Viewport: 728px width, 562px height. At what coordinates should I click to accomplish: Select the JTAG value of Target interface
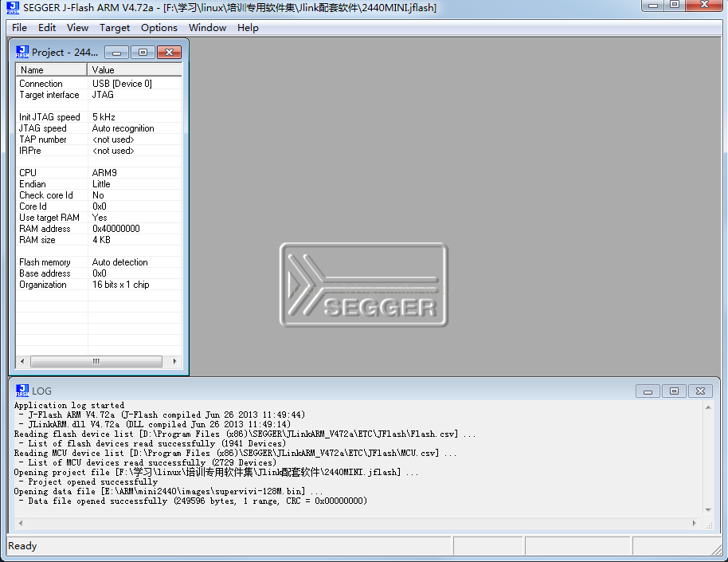point(103,95)
